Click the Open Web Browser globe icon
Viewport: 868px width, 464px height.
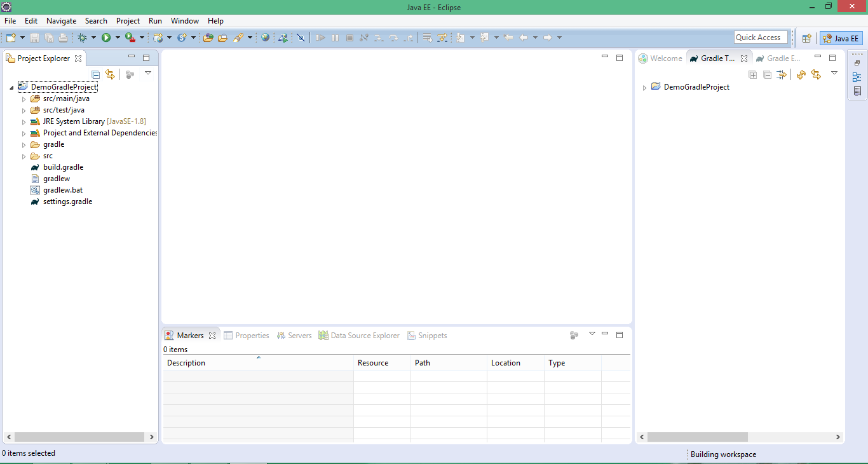[x=265, y=38]
